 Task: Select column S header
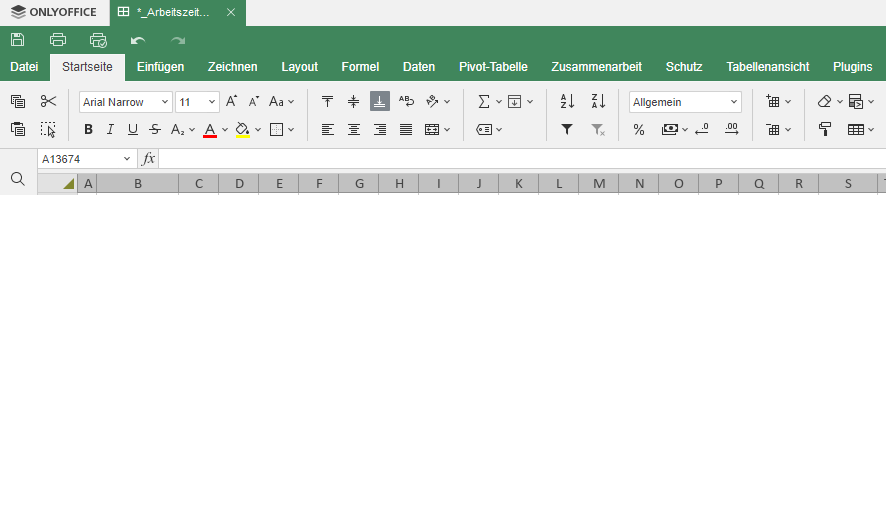pyautogui.click(x=848, y=184)
